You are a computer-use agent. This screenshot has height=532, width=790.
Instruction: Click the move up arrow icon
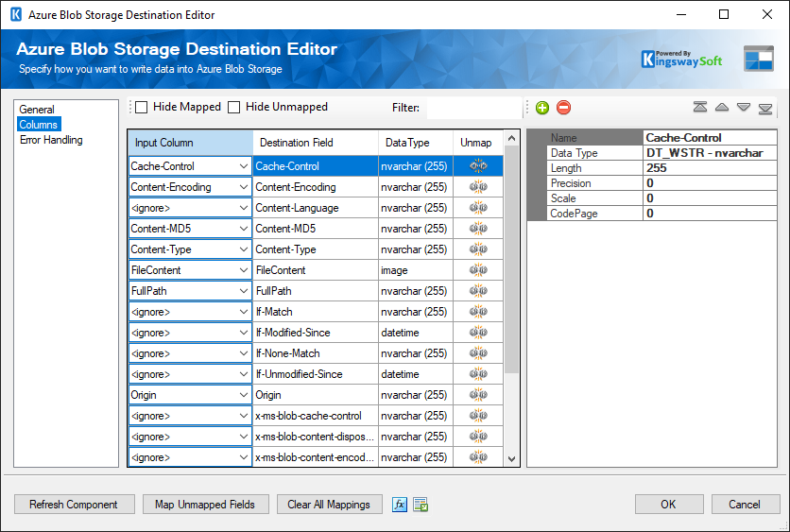coord(722,107)
